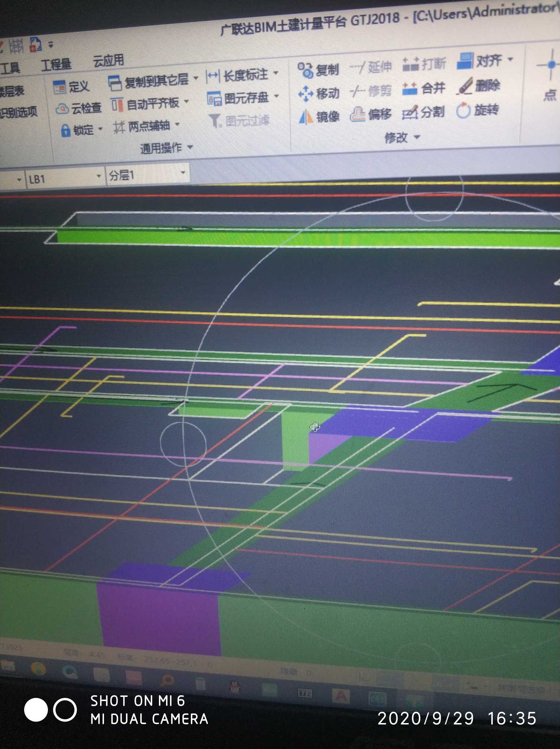Click the Align (对齐) tool icon
The width and height of the screenshot is (560, 749).
[x=464, y=61]
